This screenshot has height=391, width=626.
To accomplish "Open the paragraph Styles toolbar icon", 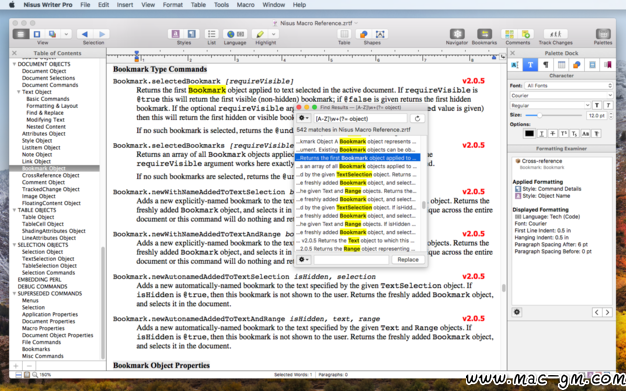I will [x=191, y=34].
